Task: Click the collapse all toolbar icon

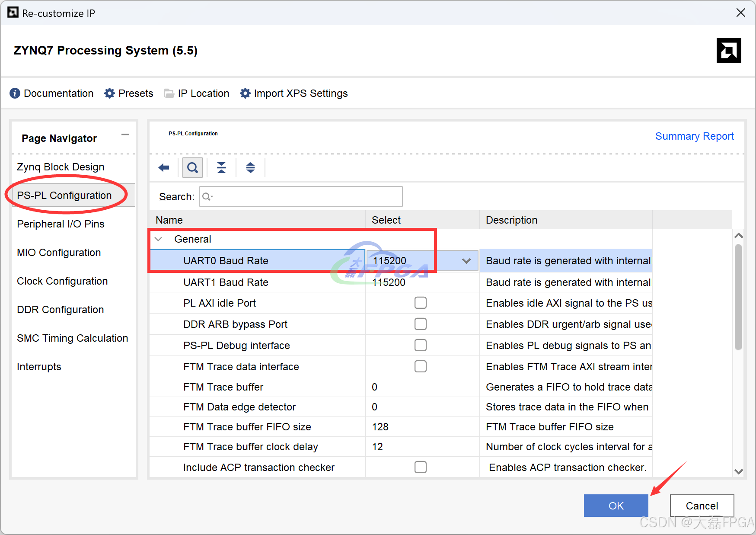Action: 221,167
